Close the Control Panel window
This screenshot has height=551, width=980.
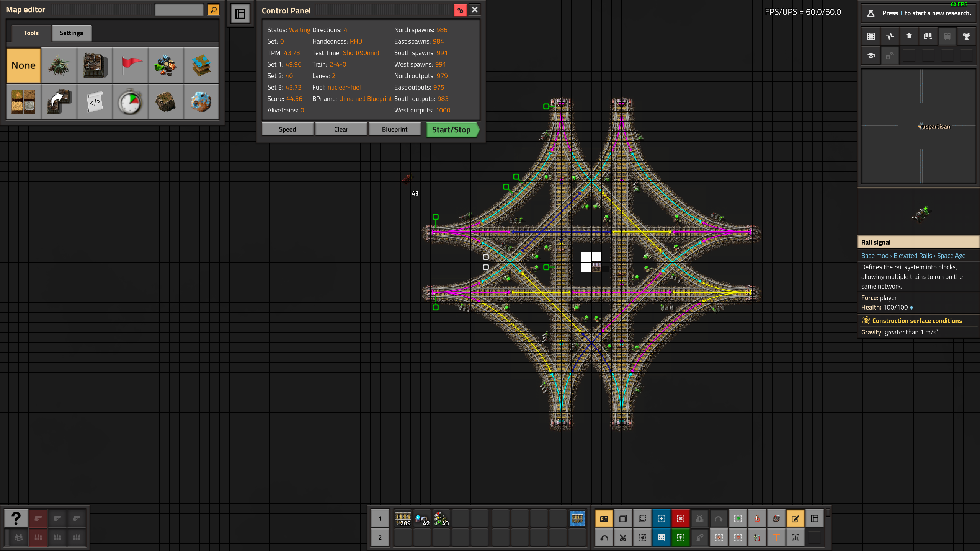coord(475,10)
